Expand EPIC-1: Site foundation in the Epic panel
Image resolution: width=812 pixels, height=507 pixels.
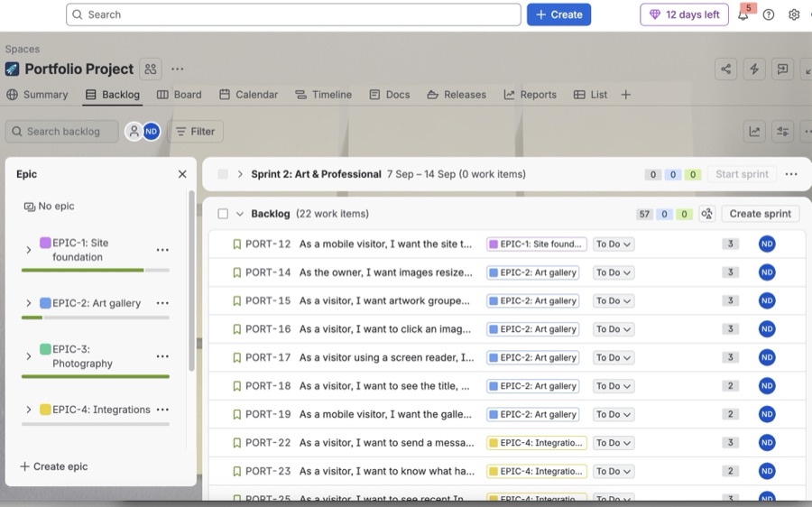[29, 250]
